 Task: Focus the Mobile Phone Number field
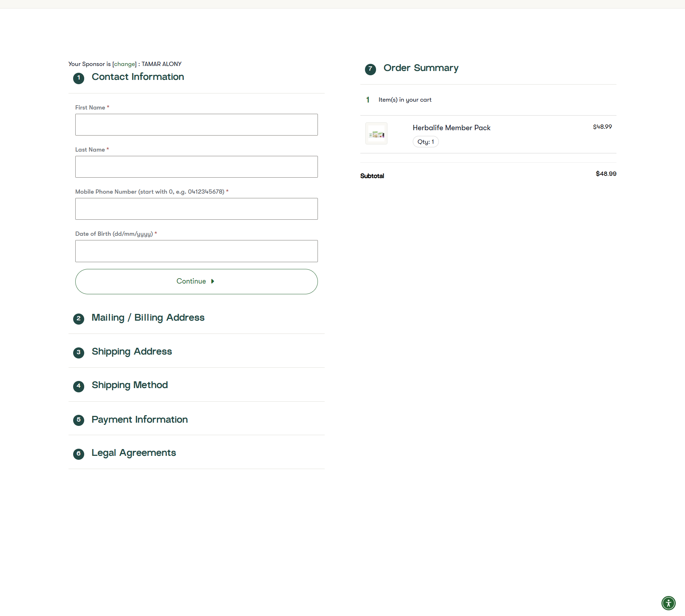tap(197, 209)
